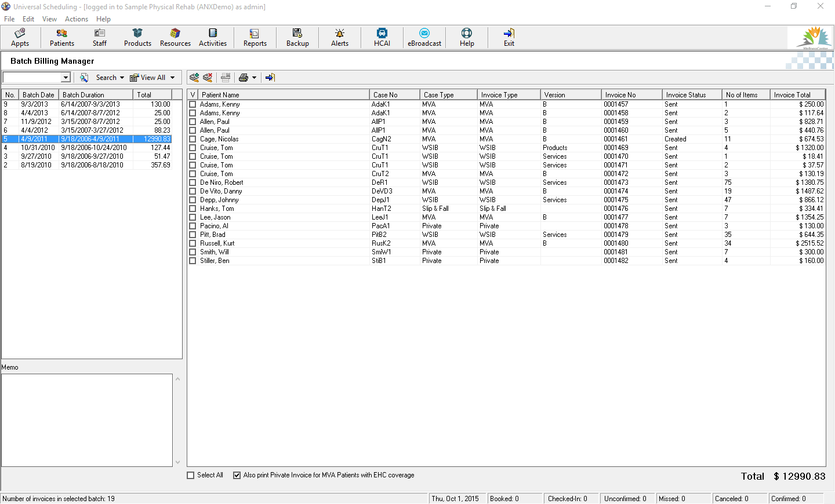The width and height of the screenshot is (835, 504).
Task: Open the HCAI module
Action: pyautogui.click(x=382, y=37)
